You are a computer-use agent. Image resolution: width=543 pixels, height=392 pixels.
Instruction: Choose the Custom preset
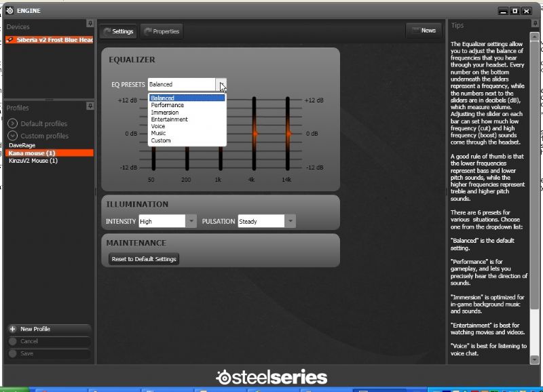(187, 140)
